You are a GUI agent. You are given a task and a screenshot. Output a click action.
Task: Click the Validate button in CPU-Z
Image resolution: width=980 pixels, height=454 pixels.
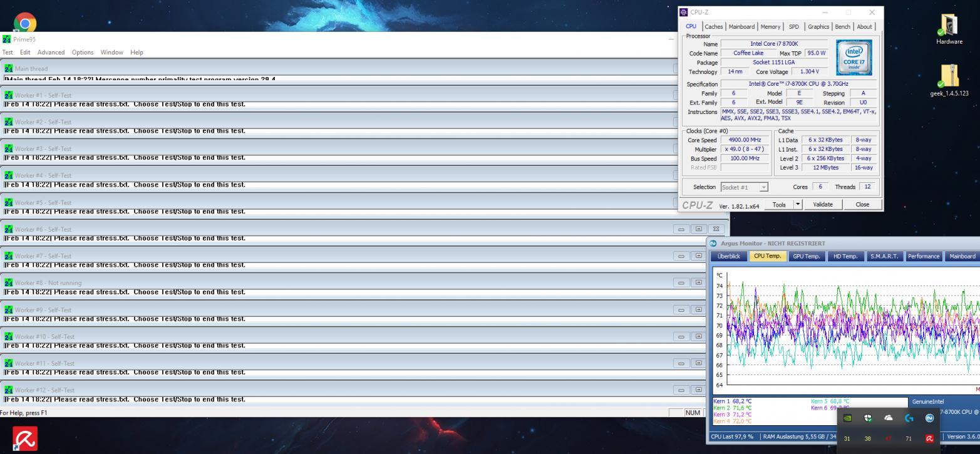pyautogui.click(x=823, y=204)
